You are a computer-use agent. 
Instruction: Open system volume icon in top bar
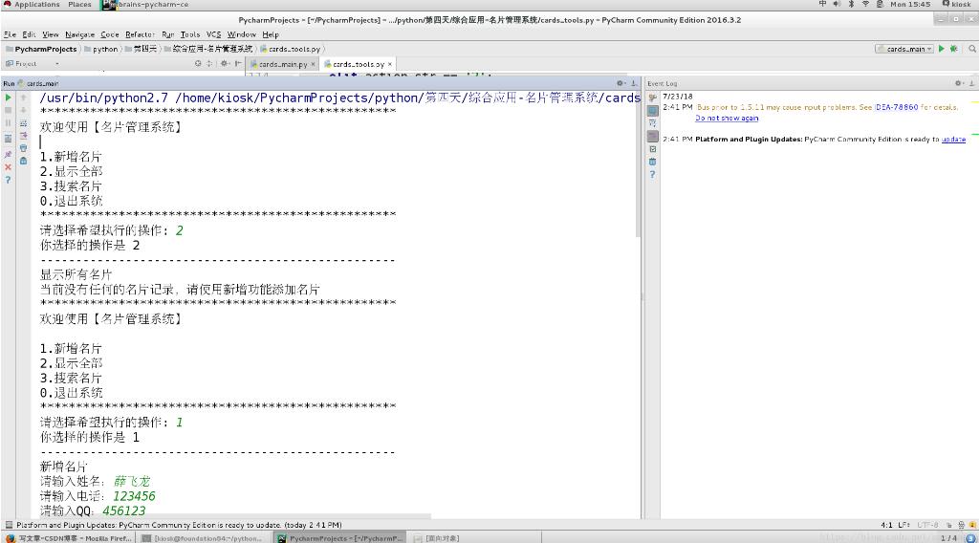(x=837, y=4)
